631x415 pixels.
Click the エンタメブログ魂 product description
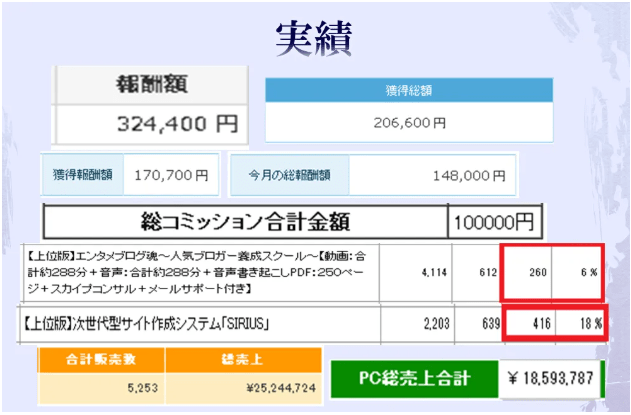[x=197, y=272]
